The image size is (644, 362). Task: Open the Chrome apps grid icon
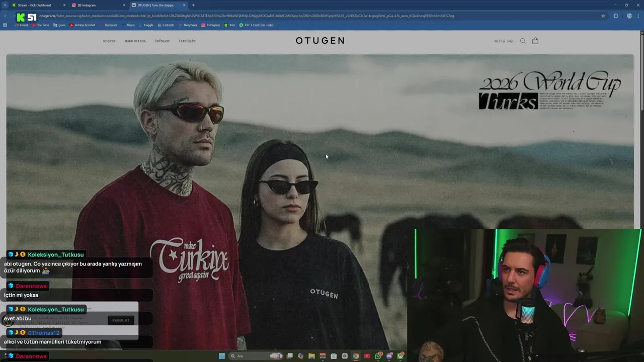(x=5, y=25)
